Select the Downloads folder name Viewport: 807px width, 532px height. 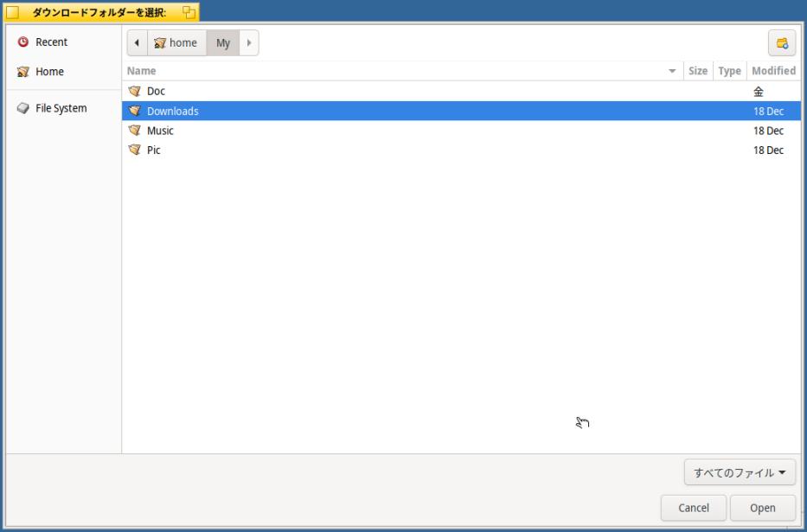click(x=172, y=111)
